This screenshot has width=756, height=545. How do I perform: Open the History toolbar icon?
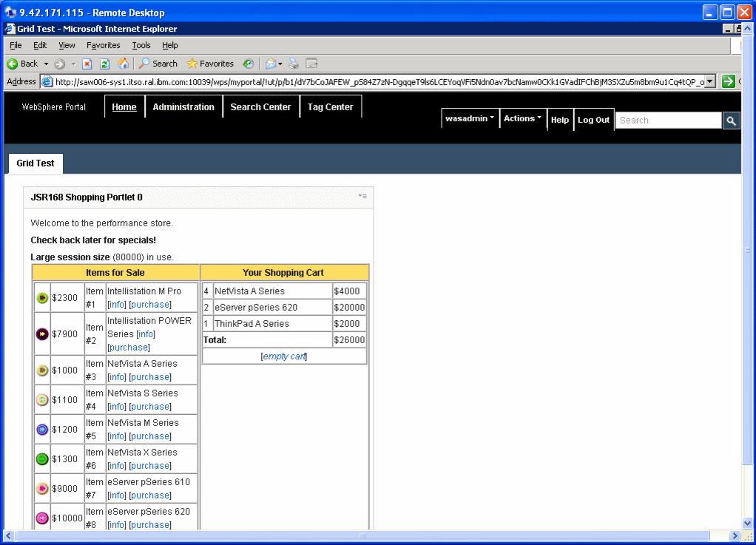[249, 64]
